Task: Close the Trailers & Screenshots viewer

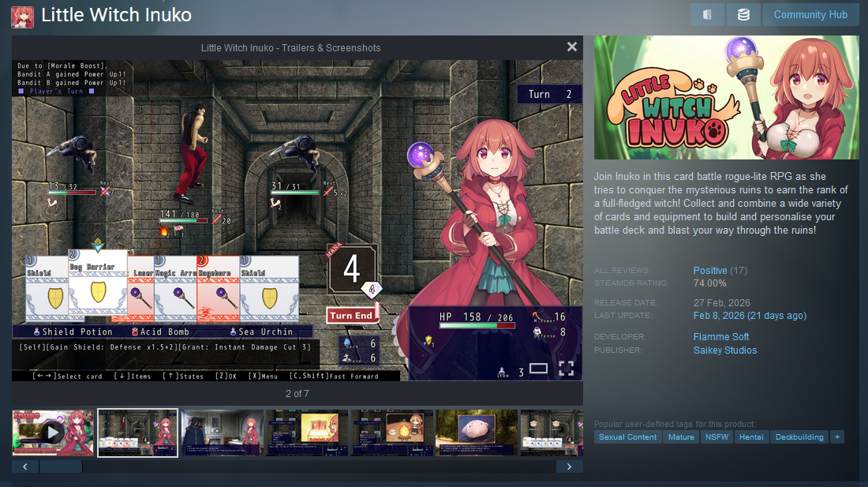Action: [572, 47]
